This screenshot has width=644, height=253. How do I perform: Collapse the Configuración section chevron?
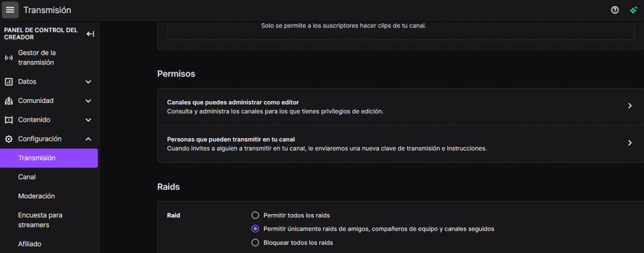pyautogui.click(x=88, y=139)
